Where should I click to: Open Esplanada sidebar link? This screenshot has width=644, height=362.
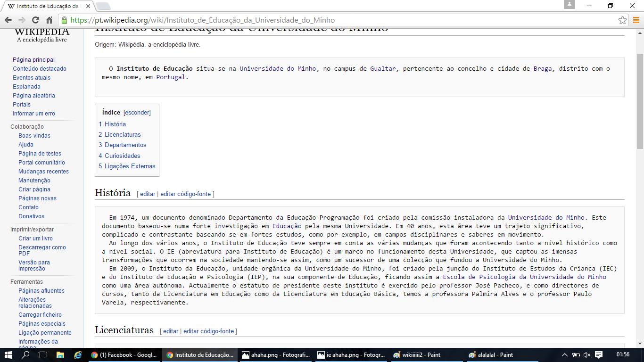coord(26,87)
